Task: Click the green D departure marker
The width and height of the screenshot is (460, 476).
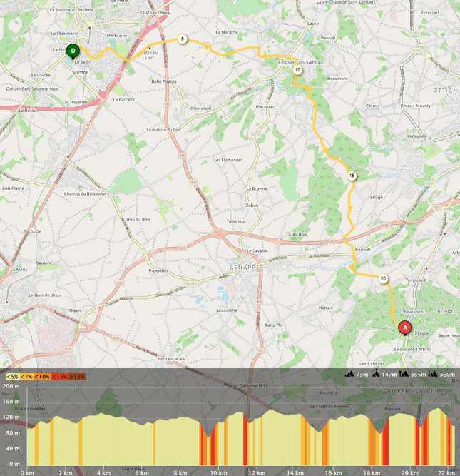Action: pos(73,50)
